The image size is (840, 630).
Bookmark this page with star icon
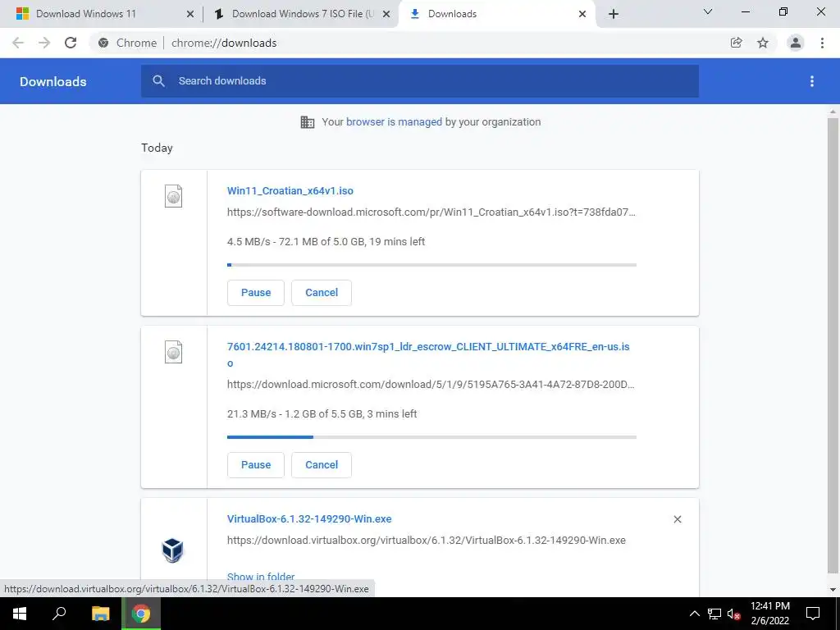pyautogui.click(x=763, y=43)
